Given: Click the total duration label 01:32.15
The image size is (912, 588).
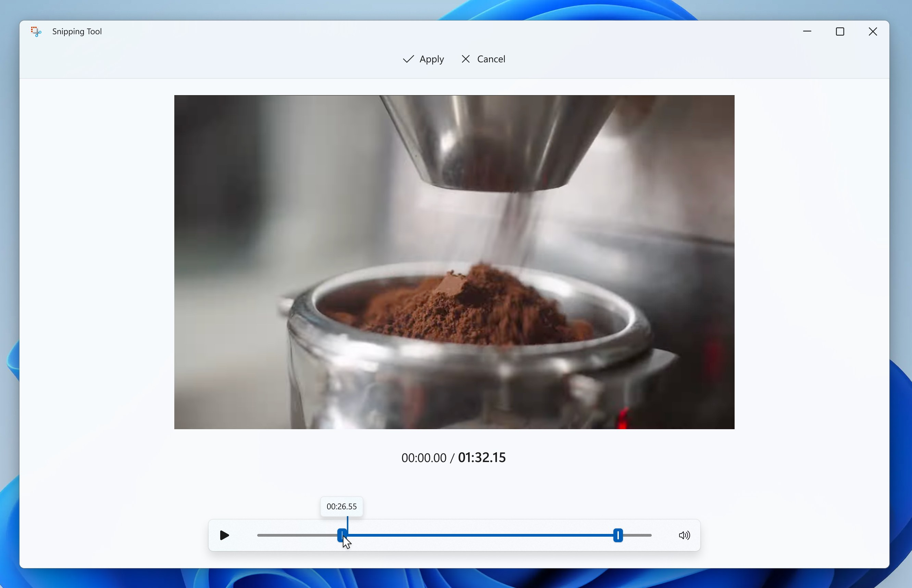Looking at the screenshot, I should (483, 457).
